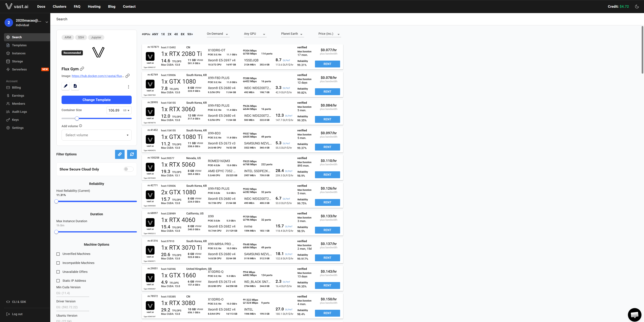Screen dimensions: 644x322
Task: Click the Earnings dollar icon
Action: tap(8, 96)
